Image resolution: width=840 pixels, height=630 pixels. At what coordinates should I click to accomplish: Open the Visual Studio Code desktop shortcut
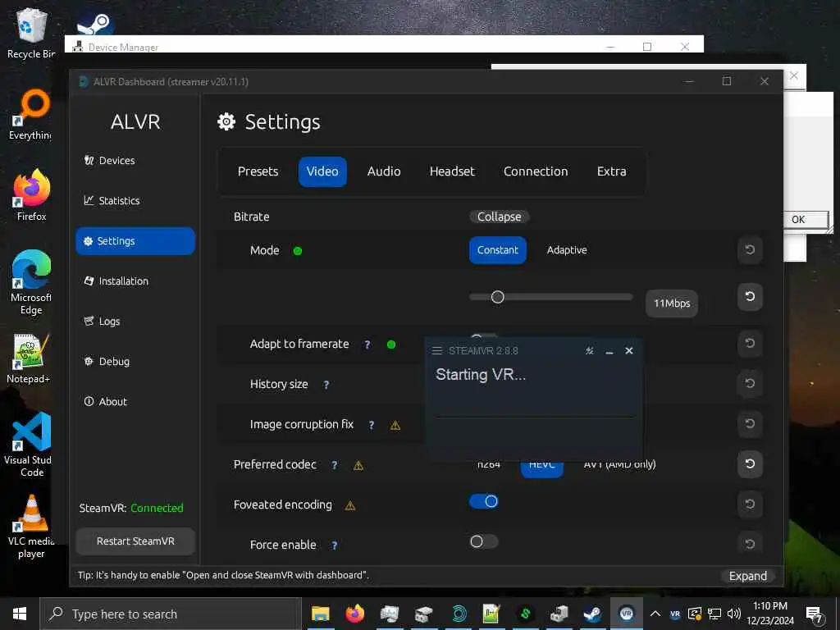click(29, 445)
